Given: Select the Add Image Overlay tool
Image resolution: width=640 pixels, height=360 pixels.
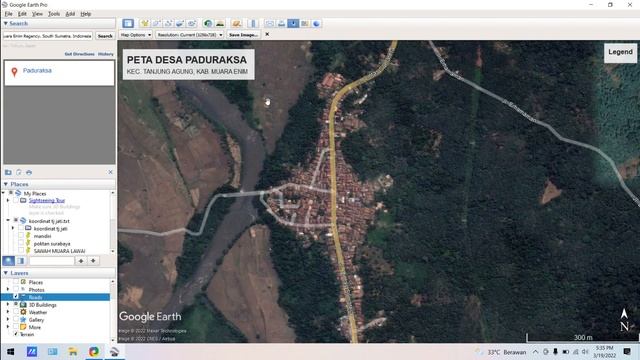Looking at the screenshot, I should point(180,23).
